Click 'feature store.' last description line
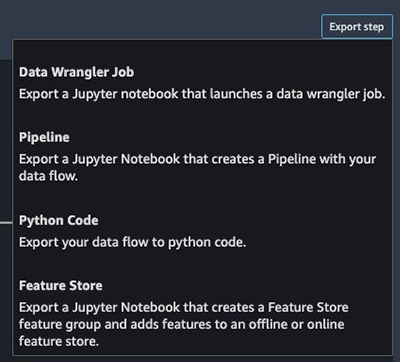The width and height of the screenshot is (400, 362). click(x=59, y=341)
